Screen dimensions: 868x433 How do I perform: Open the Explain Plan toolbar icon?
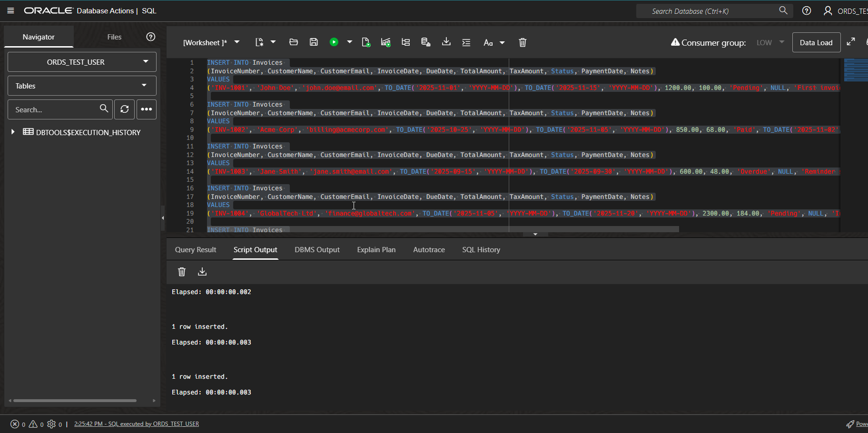click(x=406, y=42)
